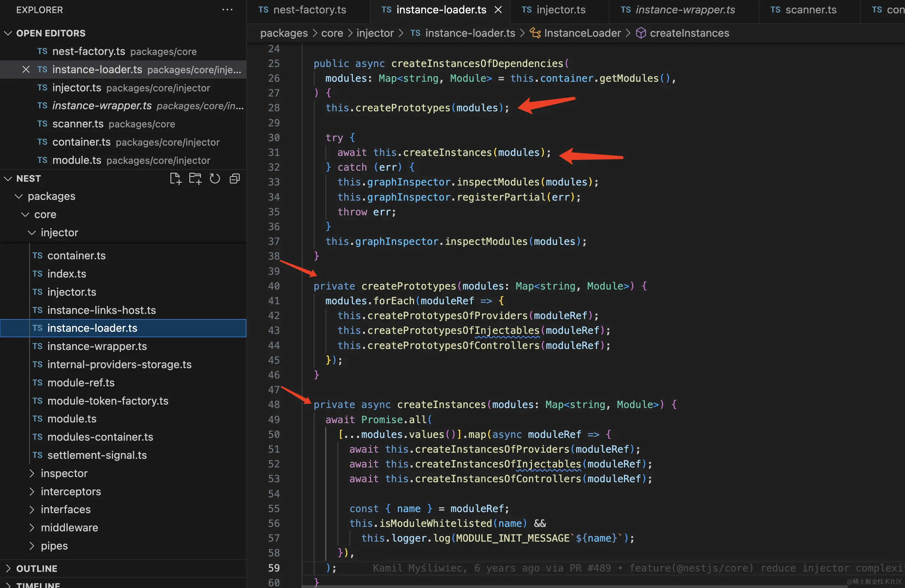Click New File icon in NEST header

pos(175,178)
